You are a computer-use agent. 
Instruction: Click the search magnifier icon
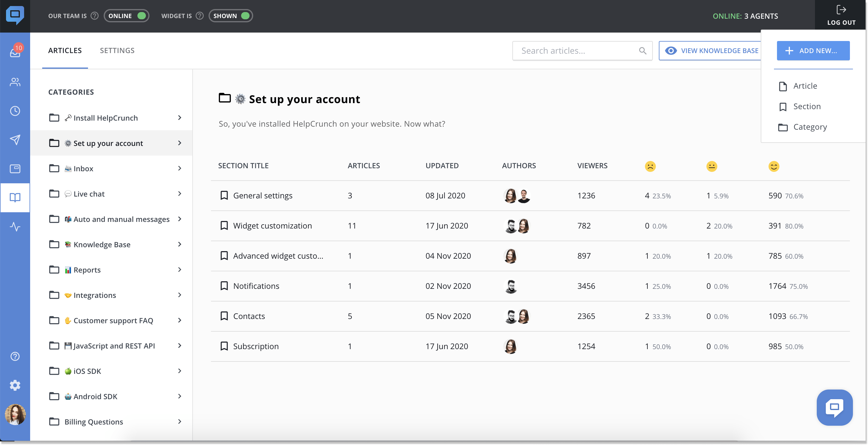pos(643,51)
